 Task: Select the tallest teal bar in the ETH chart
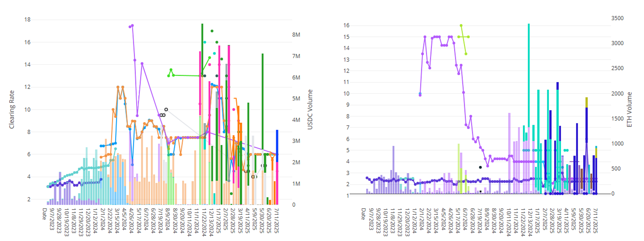coord(529,75)
